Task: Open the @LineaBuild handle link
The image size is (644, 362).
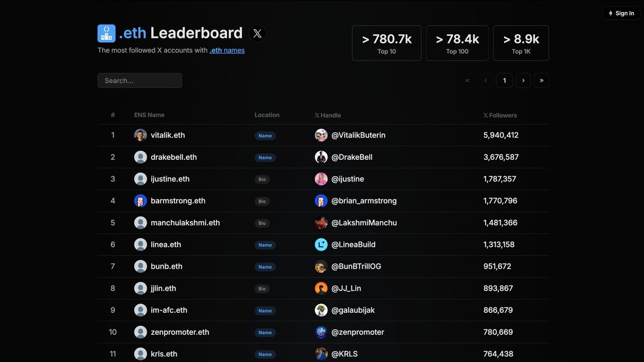Action: click(x=353, y=245)
